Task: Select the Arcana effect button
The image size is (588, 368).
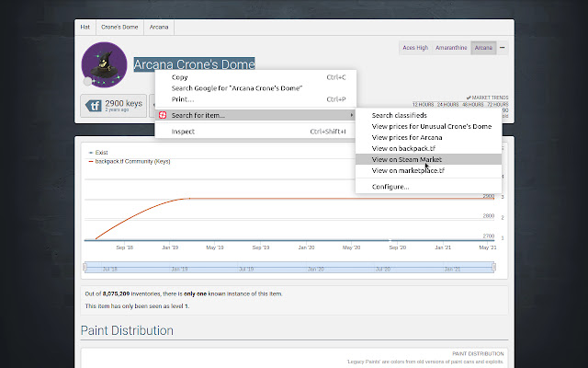Action: 483,48
